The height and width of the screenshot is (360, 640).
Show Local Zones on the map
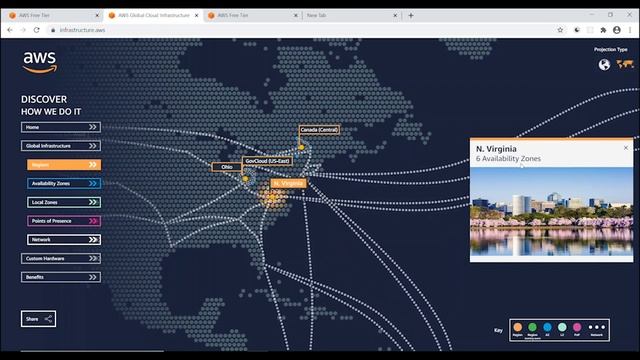(x=64, y=202)
